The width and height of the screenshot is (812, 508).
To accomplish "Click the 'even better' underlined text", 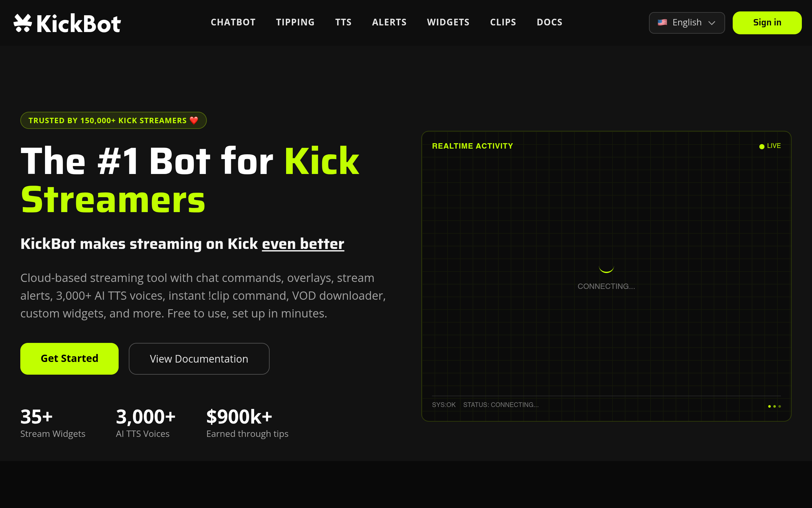I will [x=303, y=244].
